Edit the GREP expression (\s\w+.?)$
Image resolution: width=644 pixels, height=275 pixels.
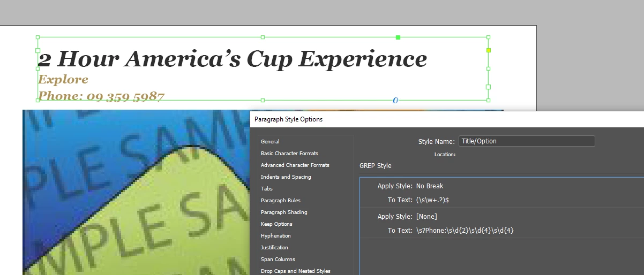(432, 200)
